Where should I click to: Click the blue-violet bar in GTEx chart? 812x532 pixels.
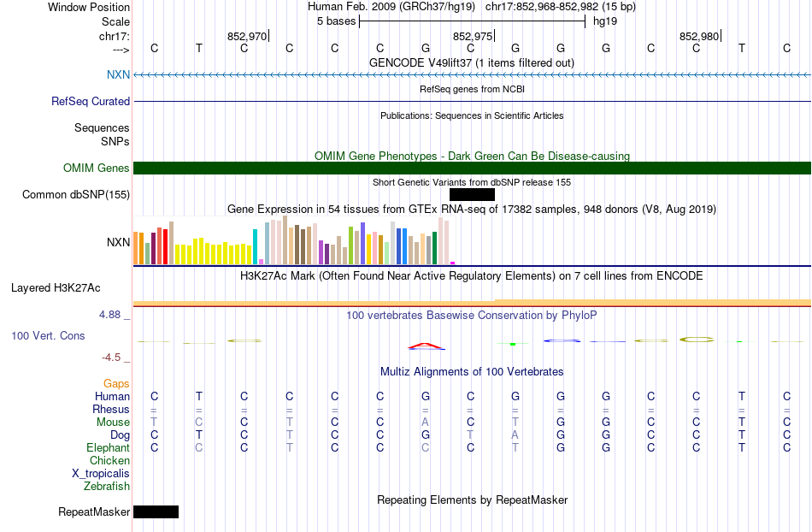pyautogui.click(x=363, y=244)
